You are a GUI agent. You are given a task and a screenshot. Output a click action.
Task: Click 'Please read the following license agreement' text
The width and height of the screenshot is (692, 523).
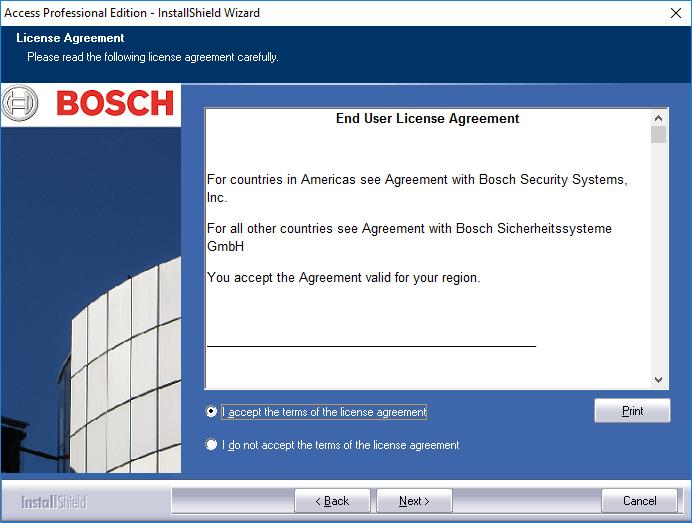coord(153,57)
